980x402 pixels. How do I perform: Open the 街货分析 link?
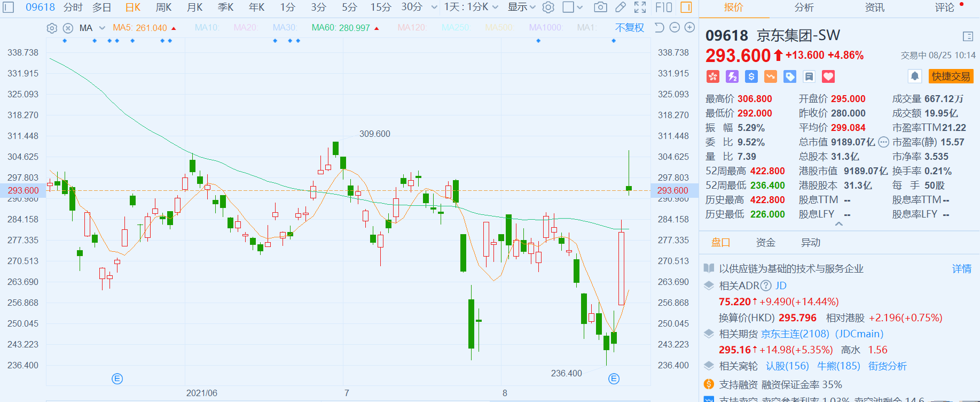[888, 366]
